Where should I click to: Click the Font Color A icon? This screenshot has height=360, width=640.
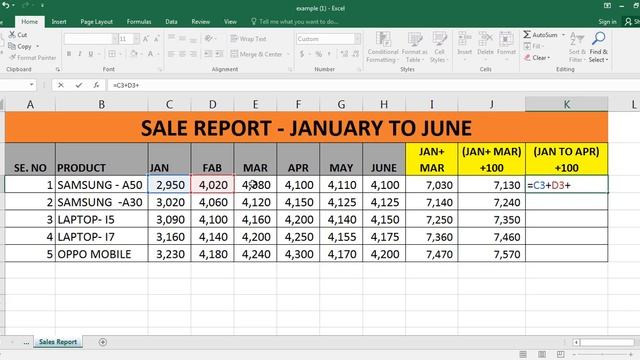pyautogui.click(x=150, y=53)
